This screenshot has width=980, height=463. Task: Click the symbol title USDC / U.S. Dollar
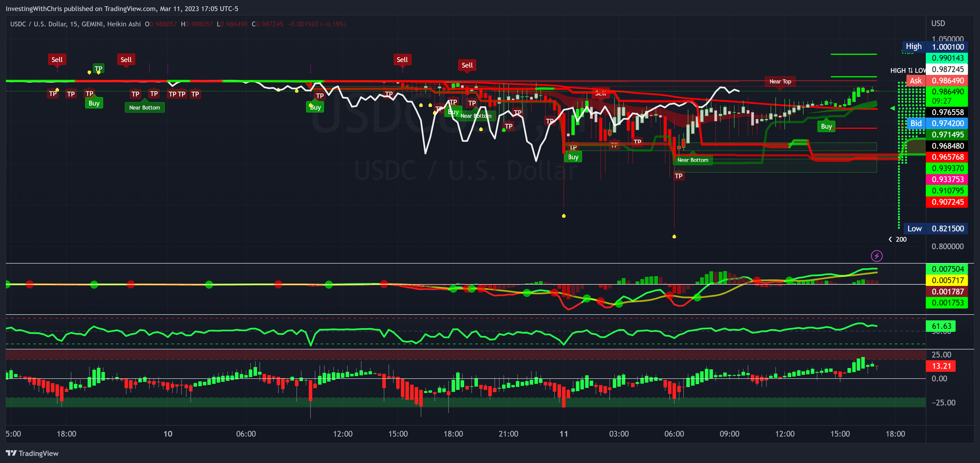[38, 24]
